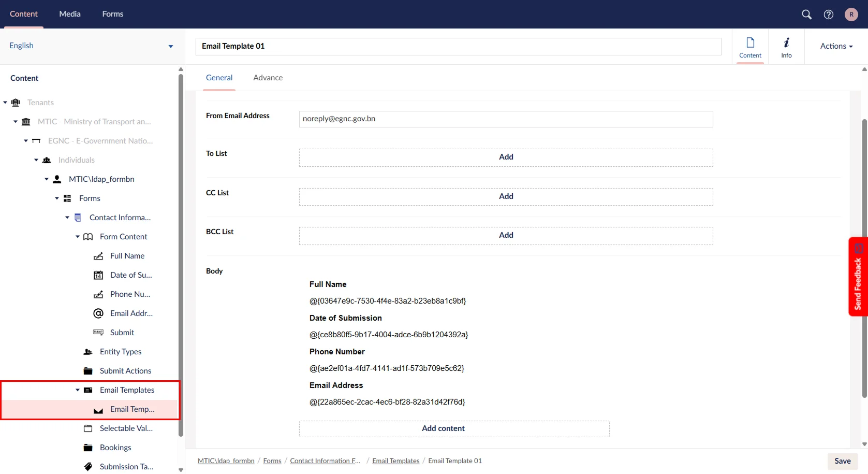The image size is (868, 474).
Task: Select the Email Addr... field item
Action: click(x=131, y=313)
